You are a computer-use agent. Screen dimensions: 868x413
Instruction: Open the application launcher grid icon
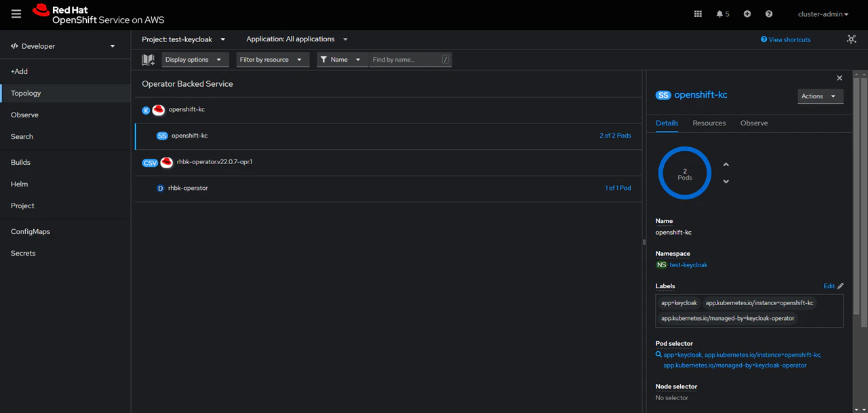pyautogui.click(x=698, y=14)
